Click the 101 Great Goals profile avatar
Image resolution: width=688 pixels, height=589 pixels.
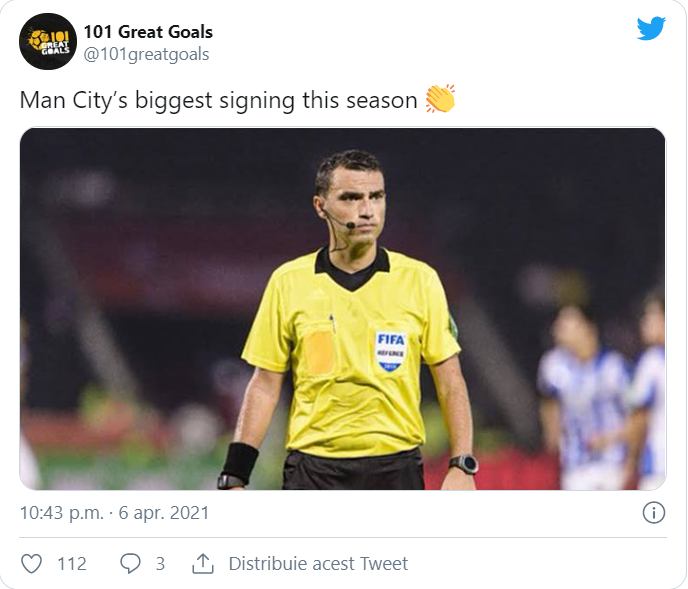[x=48, y=42]
